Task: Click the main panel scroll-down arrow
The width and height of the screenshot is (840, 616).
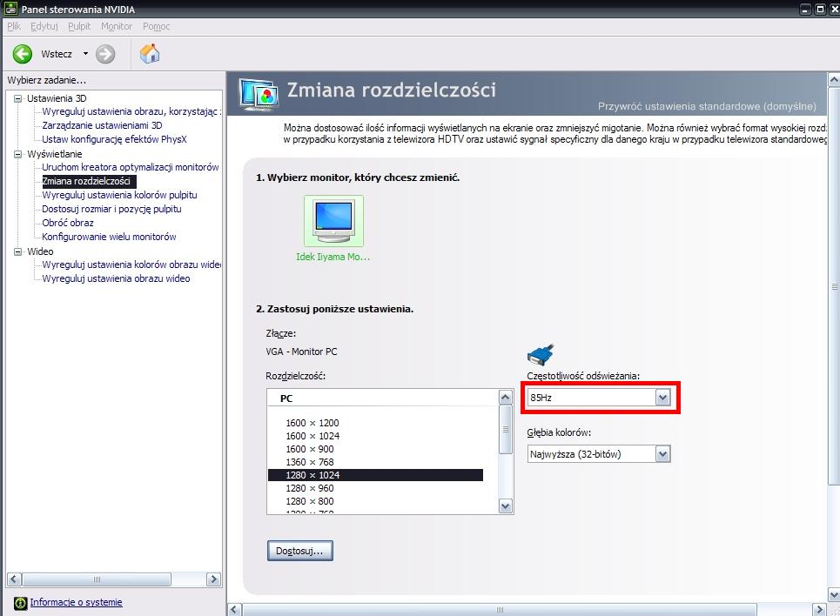Action: [834, 594]
